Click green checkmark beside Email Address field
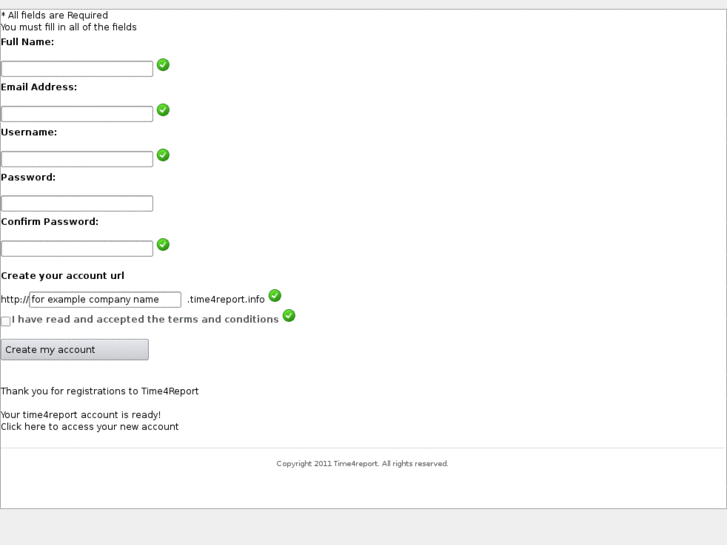Screen dimensions: 727x545 click(x=163, y=110)
